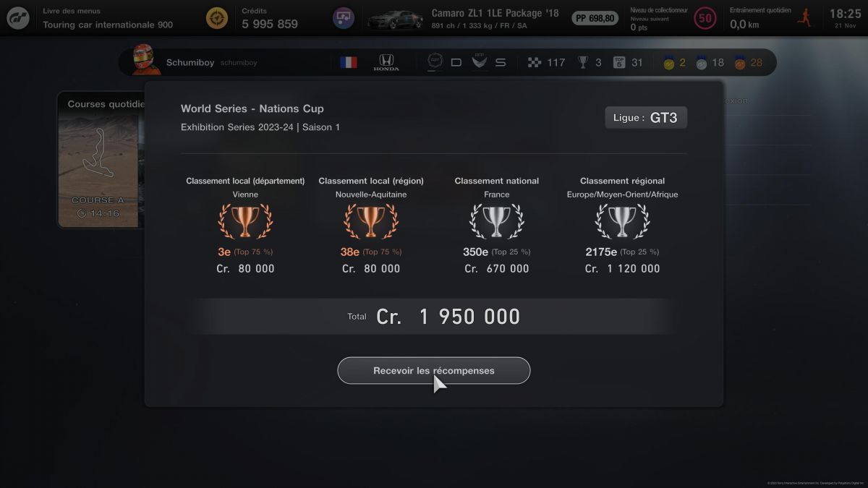Screen dimensions: 868x488
Task: Click the Ligue GT3 badge
Action: click(x=646, y=117)
